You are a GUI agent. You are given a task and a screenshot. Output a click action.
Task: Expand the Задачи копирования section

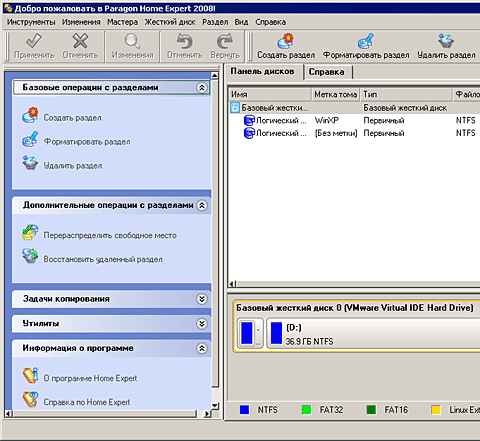tap(202, 299)
